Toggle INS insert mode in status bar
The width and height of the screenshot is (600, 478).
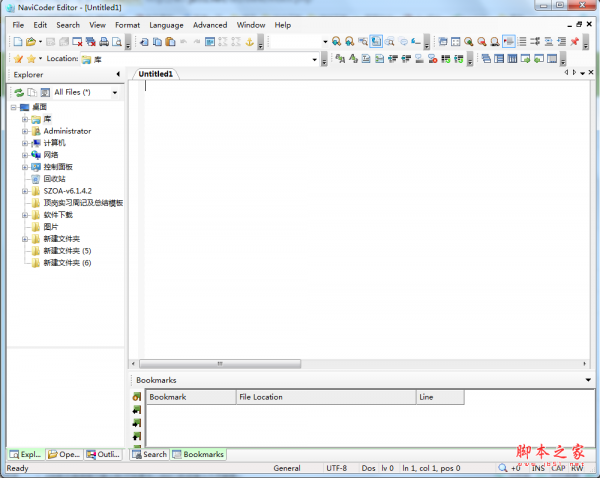point(538,468)
